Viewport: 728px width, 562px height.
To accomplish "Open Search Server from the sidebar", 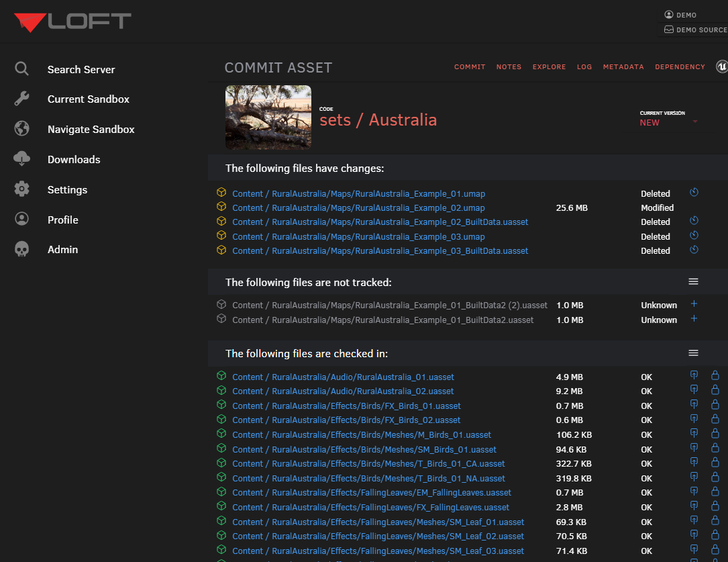I will pos(81,69).
